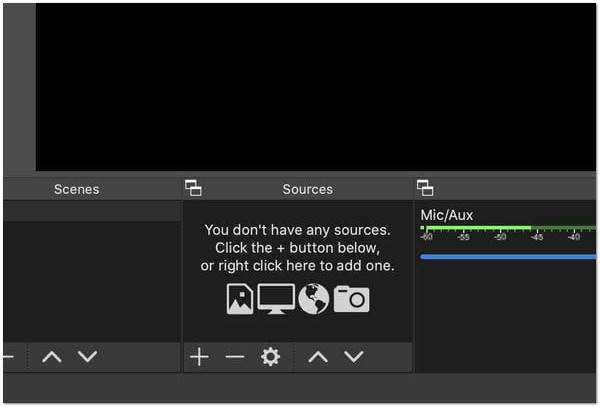Click the display capture monitor icon
The height and width of the screenshot is (407, 600).
click(276, 299)
